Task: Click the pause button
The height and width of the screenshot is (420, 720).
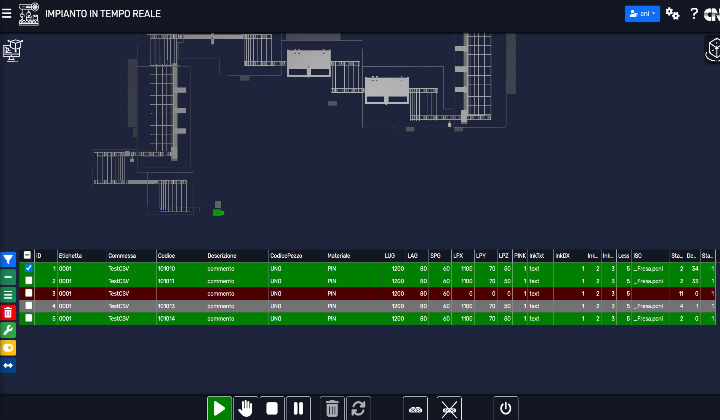Action: (x=298, y=408)
